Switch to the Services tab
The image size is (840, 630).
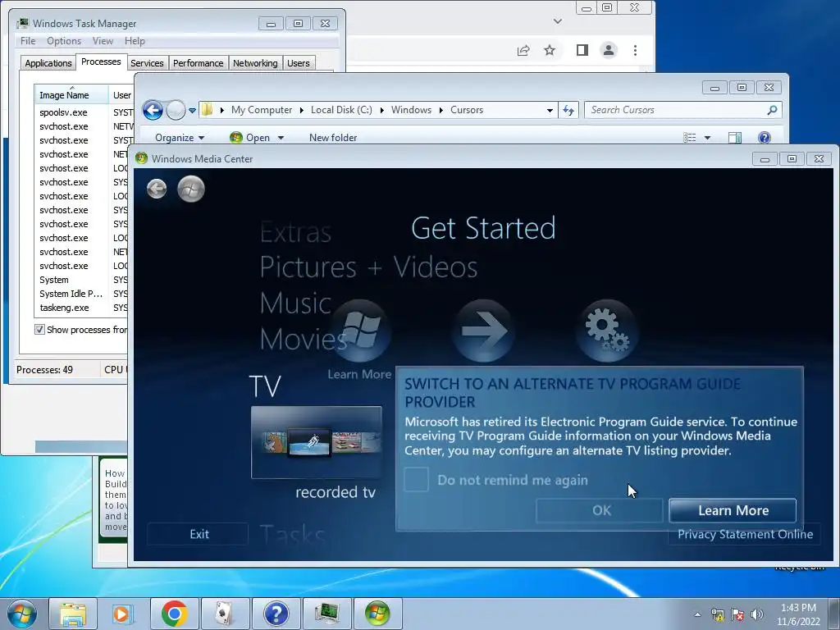click(x=147, y=63)
